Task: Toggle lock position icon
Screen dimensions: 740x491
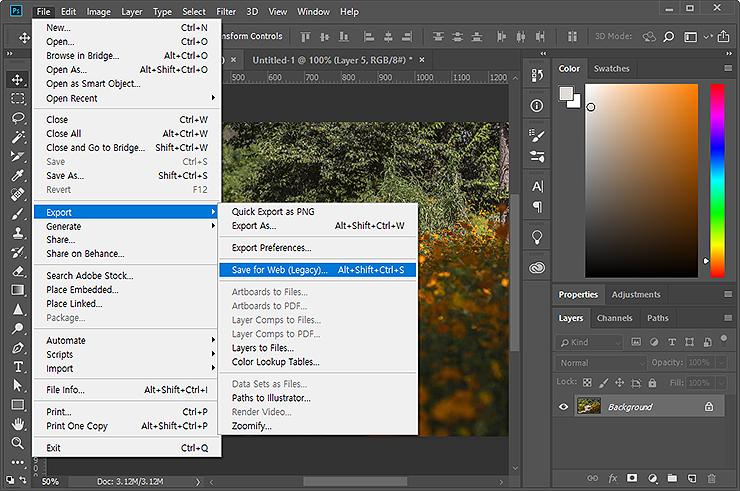Action: (x=620, y=382)
